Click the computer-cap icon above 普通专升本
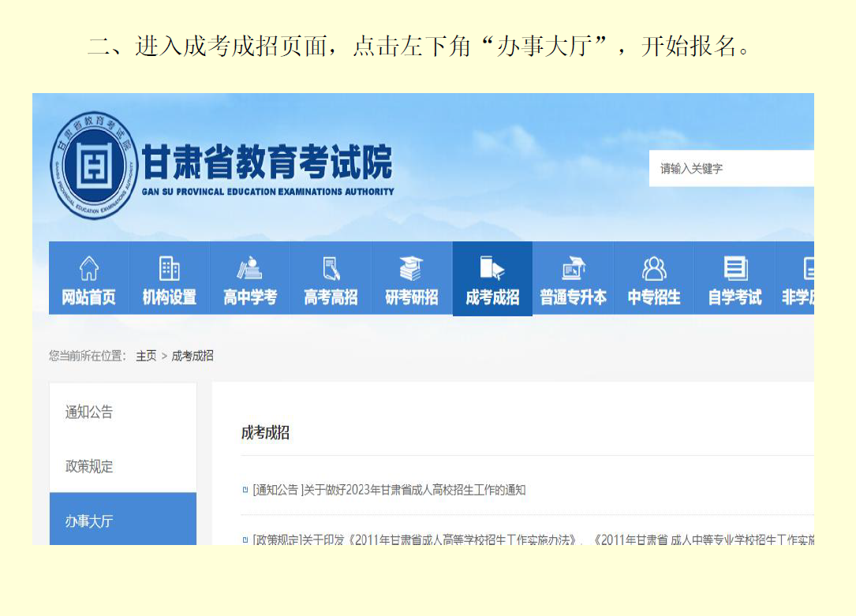 [574, 269]
